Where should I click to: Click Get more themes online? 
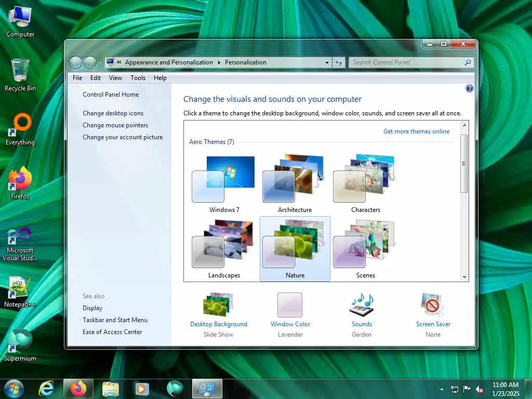pos(416,131)
